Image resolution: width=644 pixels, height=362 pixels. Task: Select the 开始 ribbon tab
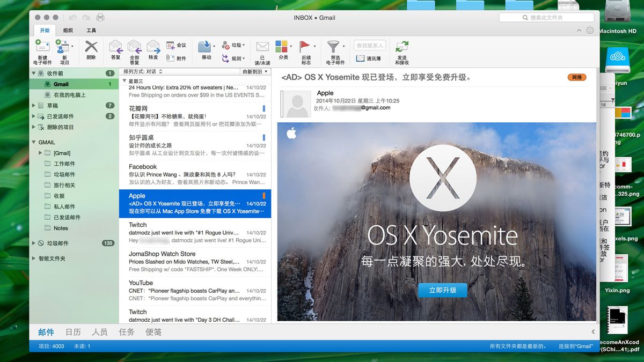[x=44, y=31]
